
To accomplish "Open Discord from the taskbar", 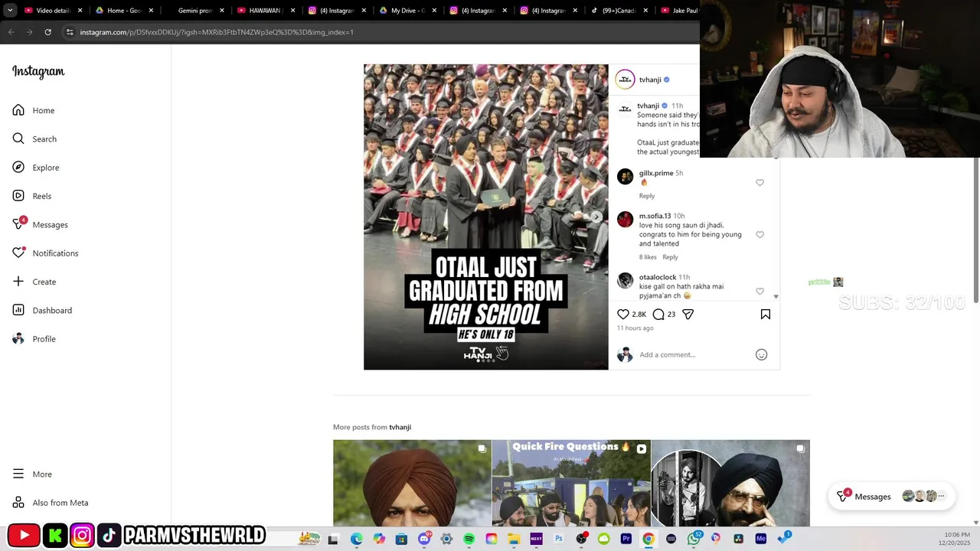I will (x=424, y=539).
